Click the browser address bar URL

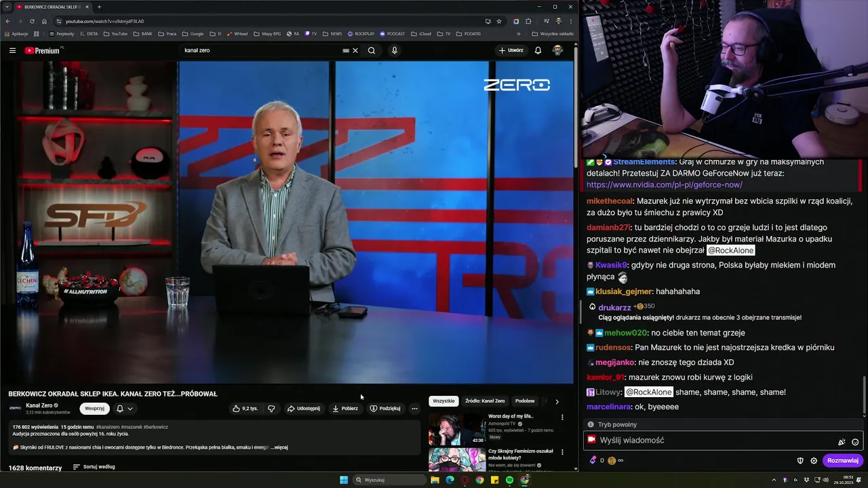[104, 21]
